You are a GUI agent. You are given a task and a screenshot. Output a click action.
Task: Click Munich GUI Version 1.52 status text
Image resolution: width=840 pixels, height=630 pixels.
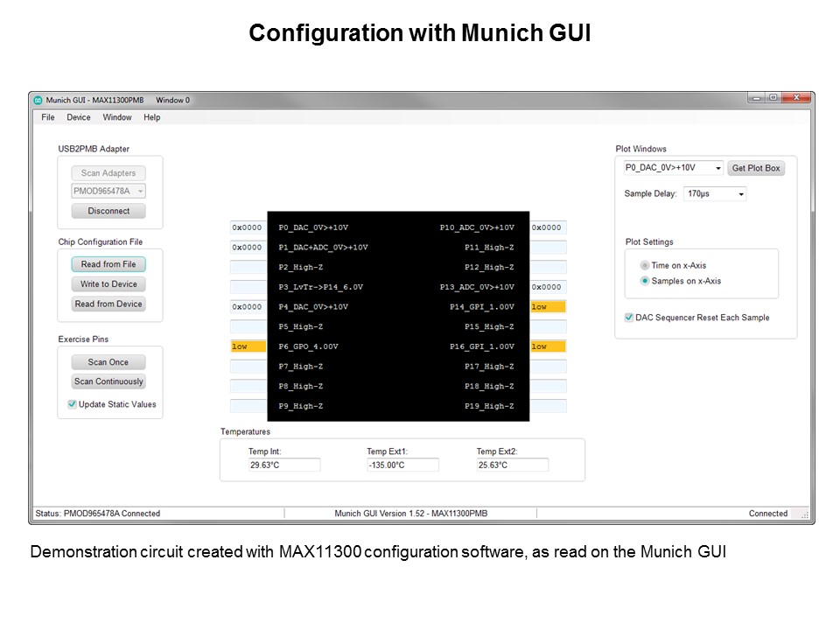pyautogui.click(x=411, y=514)
